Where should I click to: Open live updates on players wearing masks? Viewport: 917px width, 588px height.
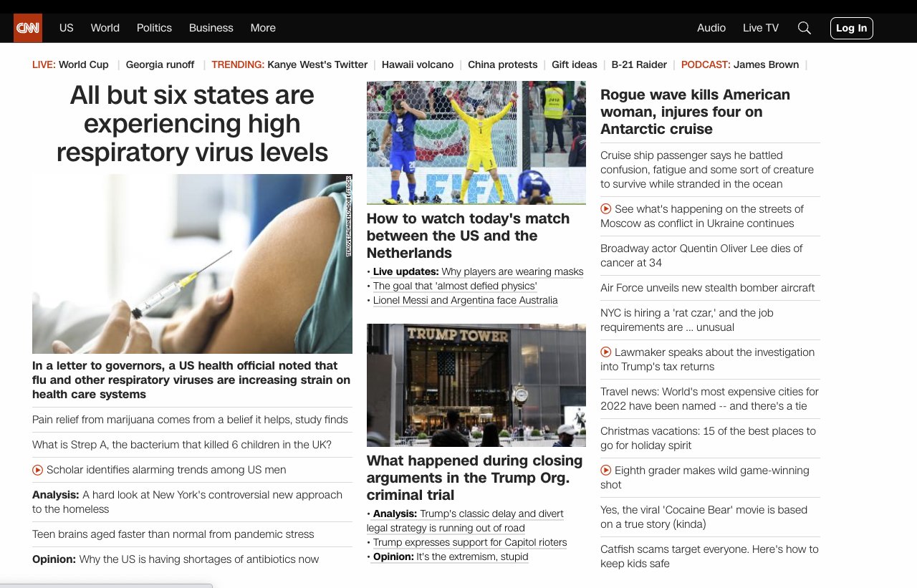478,271
